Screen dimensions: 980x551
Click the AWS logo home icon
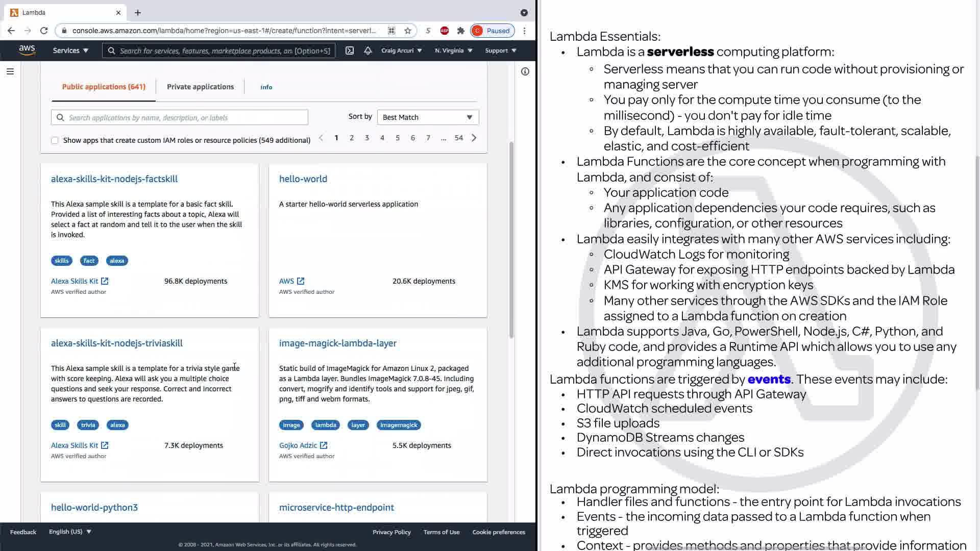tap(27, 50)
